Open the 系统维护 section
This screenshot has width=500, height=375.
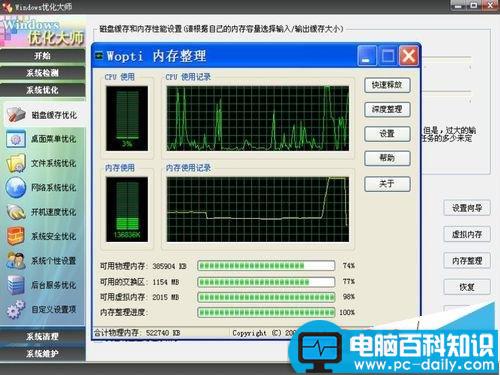pos(43,354)
